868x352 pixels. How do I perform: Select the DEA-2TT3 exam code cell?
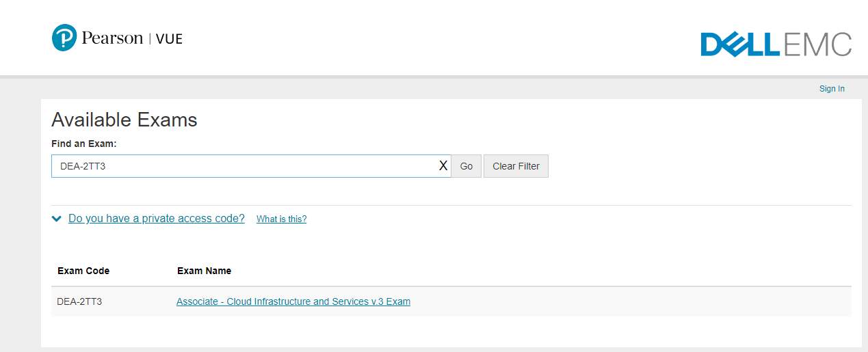[79, 301]
